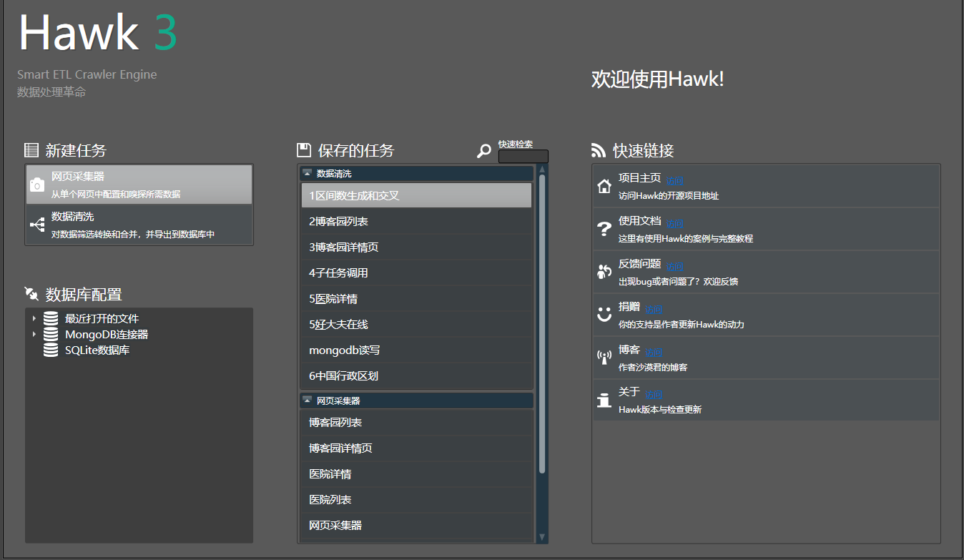Open the 访问 link for 关于
This screenshot has width=964, height=560.
(654, 394)
